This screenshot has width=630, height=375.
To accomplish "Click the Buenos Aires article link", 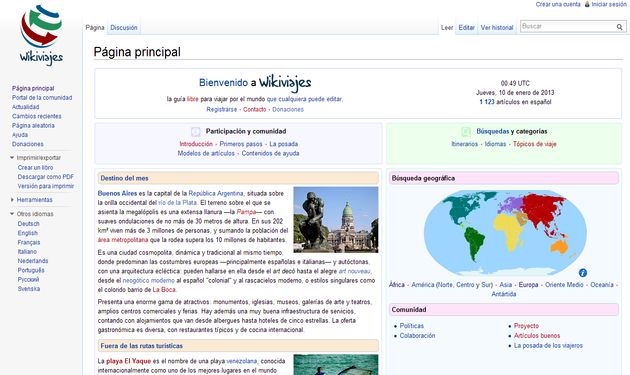I will 117,193.
